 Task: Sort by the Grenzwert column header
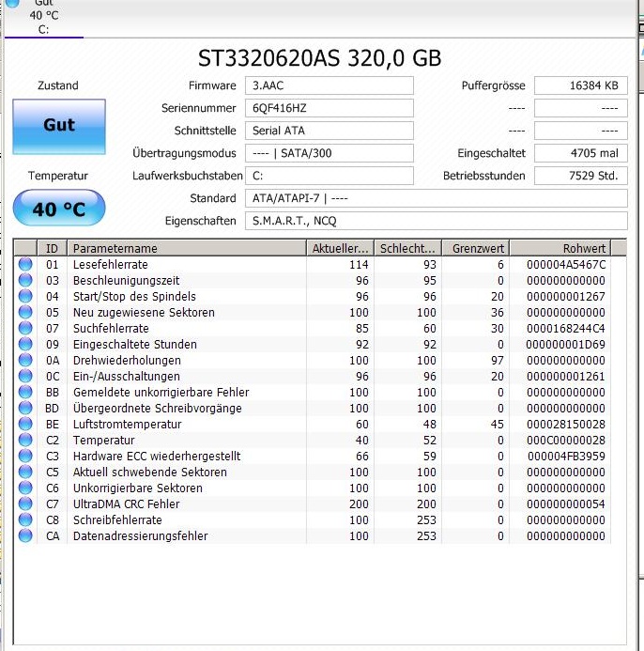pos(476,248)
